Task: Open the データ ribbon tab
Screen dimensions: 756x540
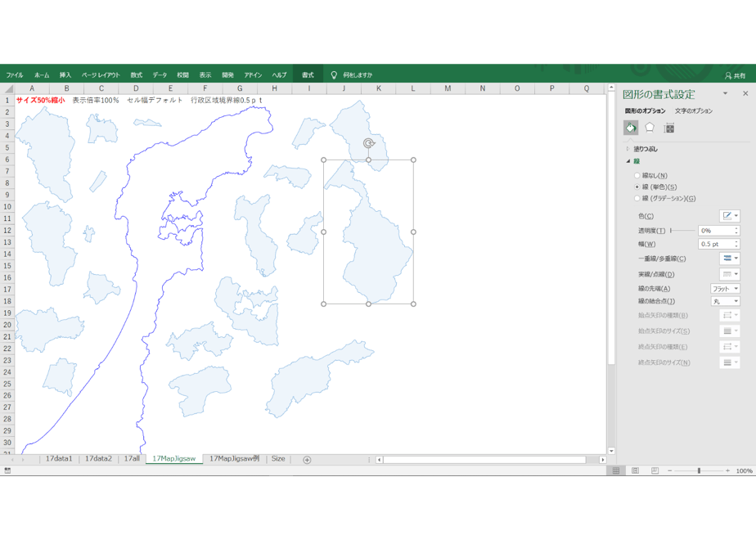Action: pos(160,74)
